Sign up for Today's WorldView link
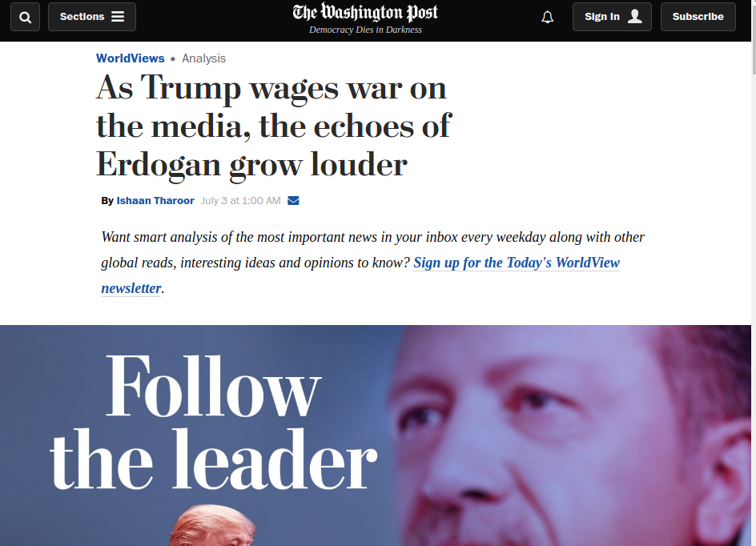 coord(517,263)
